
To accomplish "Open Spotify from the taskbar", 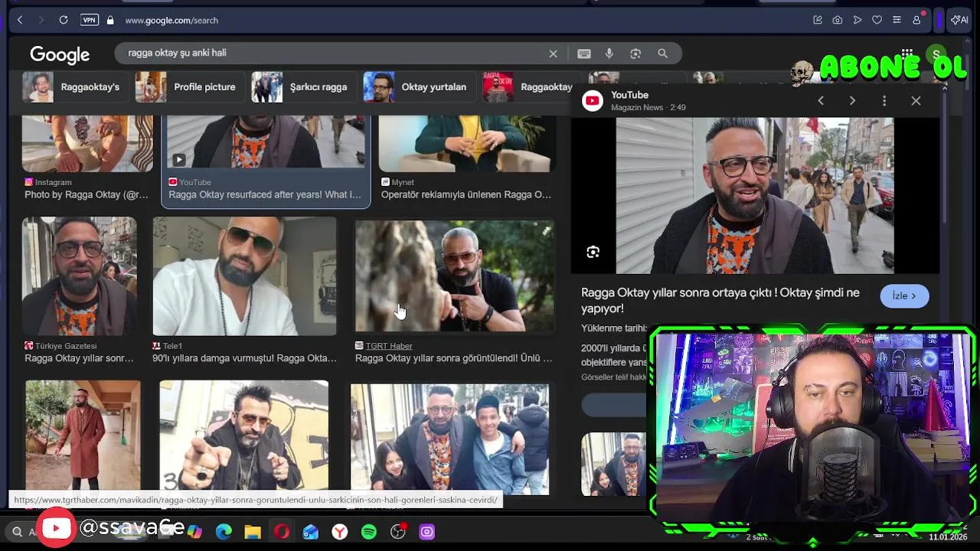I will (369, 532).
